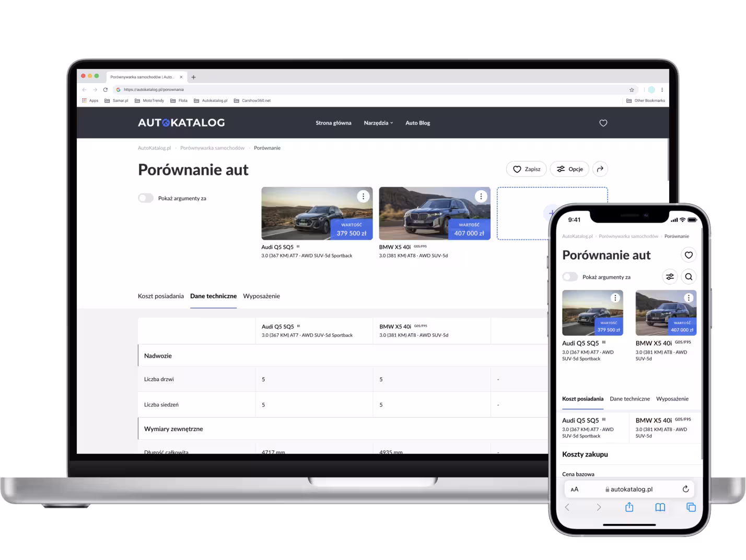Open Safari tabs overview icon on phone

[691, 507]
